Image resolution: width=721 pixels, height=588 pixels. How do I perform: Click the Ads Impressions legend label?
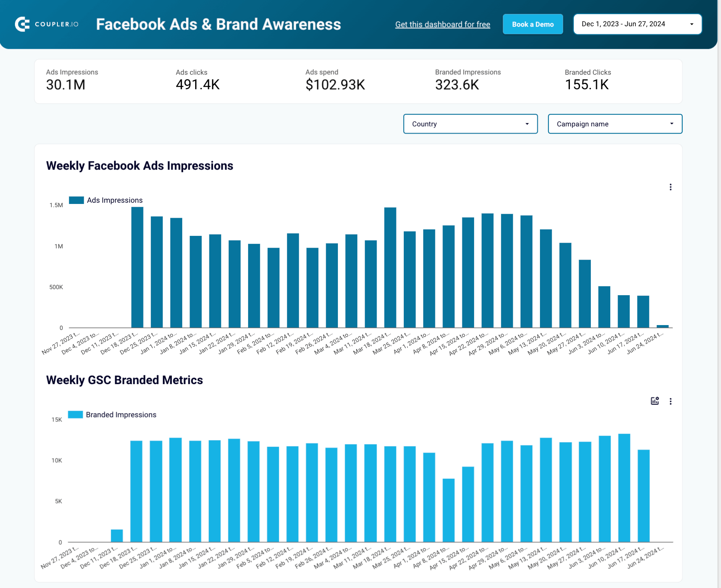115,200
